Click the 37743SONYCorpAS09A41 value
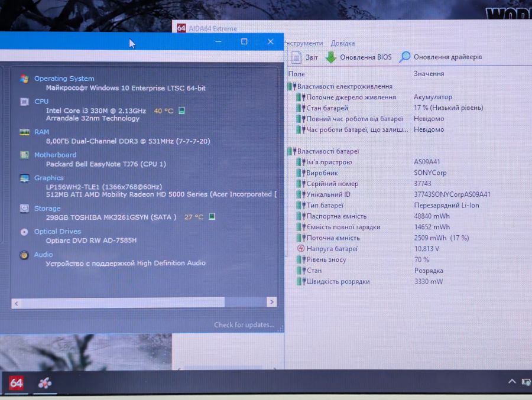The width and height of the screenshot is (532, 400). [x=452, y=194]
